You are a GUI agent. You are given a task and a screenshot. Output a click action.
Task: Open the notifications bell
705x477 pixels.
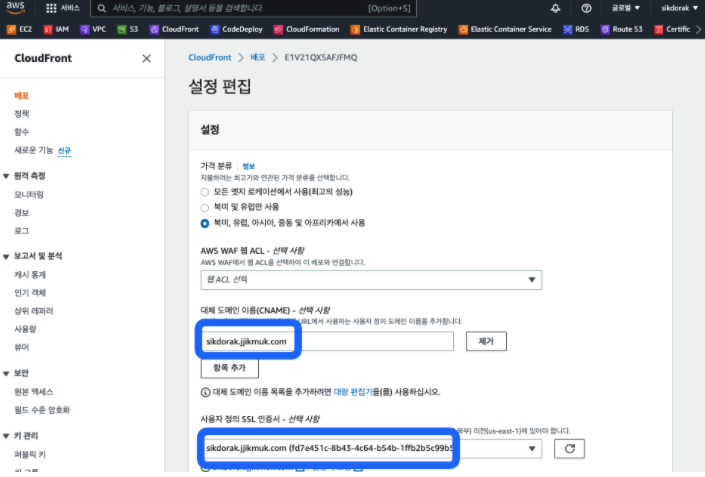point(555,8)
